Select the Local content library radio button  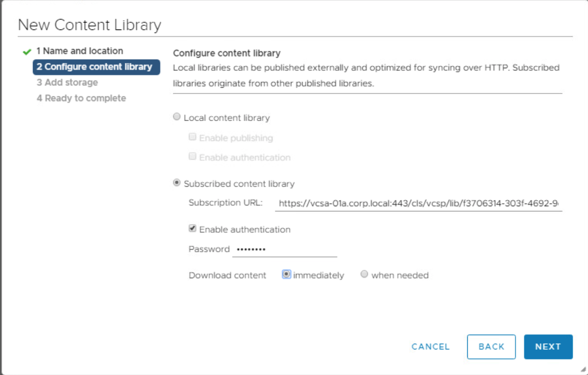click(177, 116)
